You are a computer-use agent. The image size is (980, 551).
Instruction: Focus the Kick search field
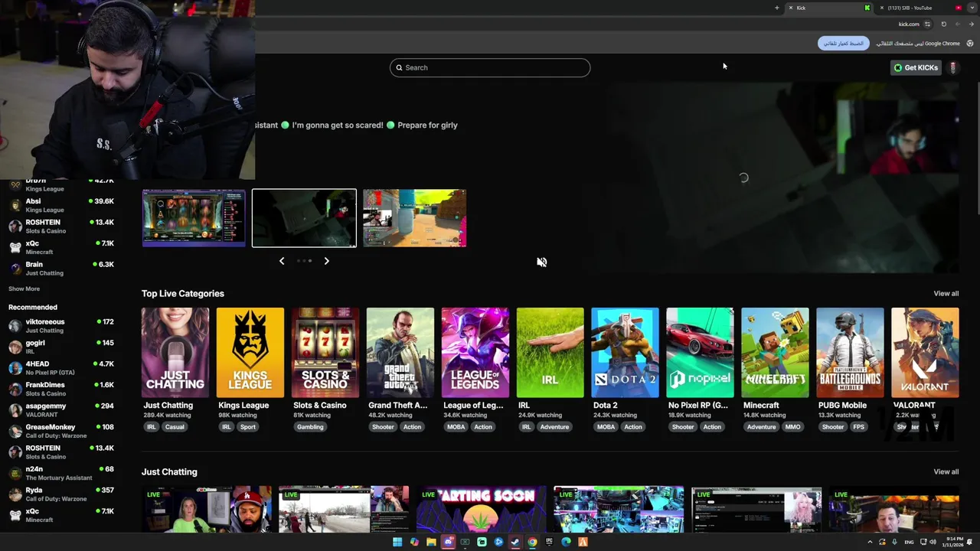click(490, 67)
